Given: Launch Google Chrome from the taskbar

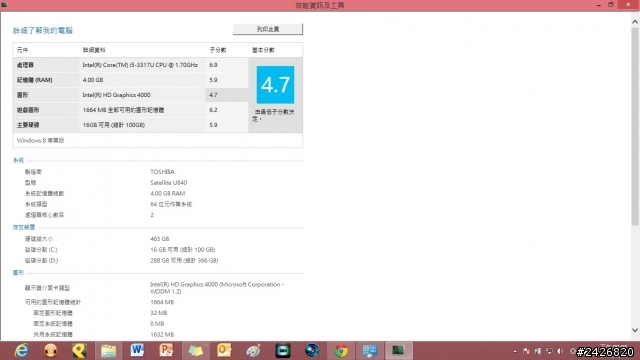Looking at the screenshot, I should [341, 351].
